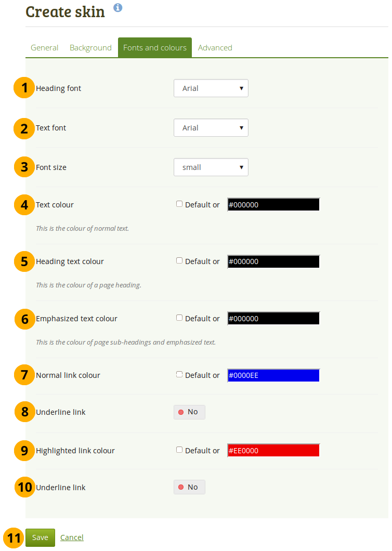Viewport: 392px width, 551px height.
Task: Click the Heading text colour hex field
Action: pyautogui.click(x=273, y=261)
